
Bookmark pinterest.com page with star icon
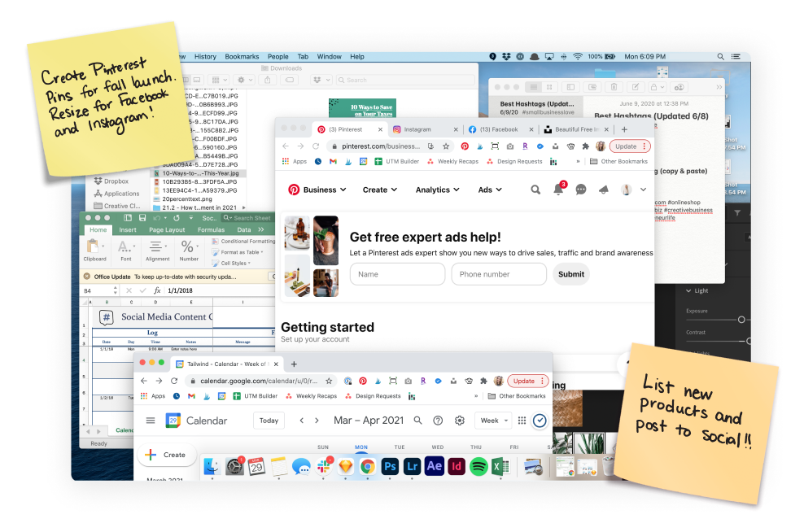point(446,146)
